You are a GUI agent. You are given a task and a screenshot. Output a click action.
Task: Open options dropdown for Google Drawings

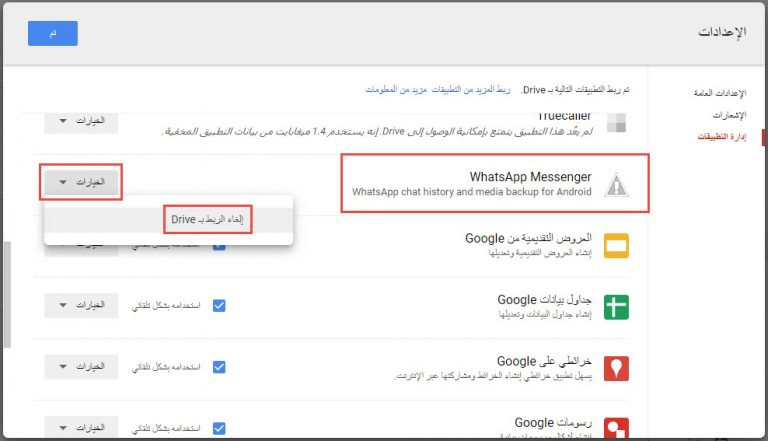point(81,427)
